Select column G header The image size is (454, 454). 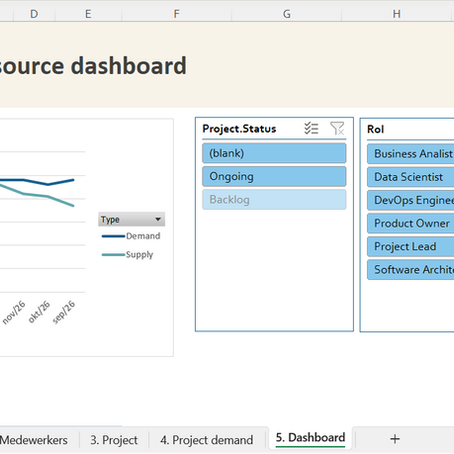(x=287, y=14)
